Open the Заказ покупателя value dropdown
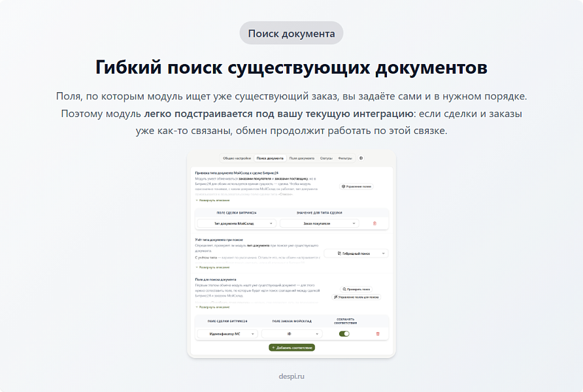This screenshot has height=392, width=583. pos(320,223)
